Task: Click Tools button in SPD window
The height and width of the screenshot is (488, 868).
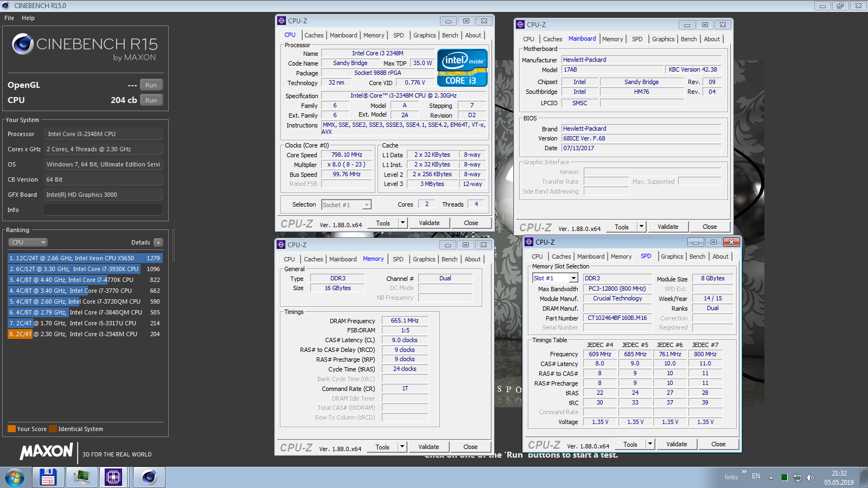Action: pyautogui.click(x=630, y=444)
